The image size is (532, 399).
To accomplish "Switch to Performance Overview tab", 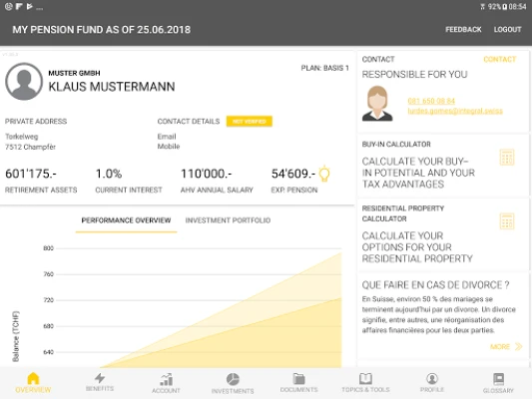I will click(x=126, y=220).
